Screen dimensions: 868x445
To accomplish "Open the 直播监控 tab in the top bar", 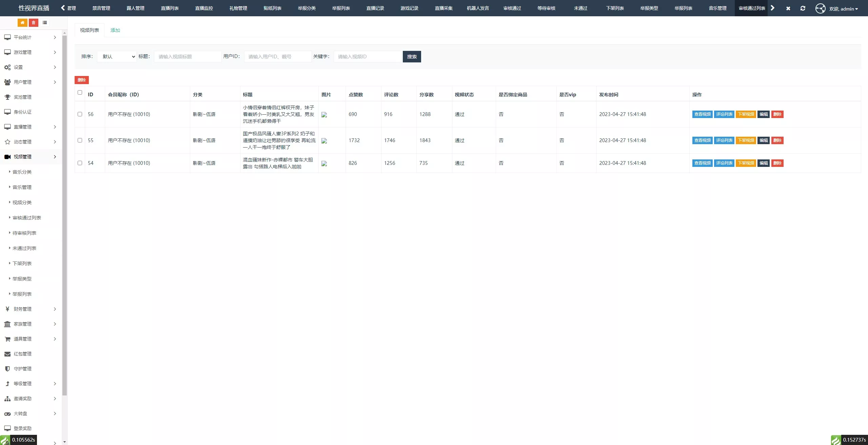I will tap(204, 8).
